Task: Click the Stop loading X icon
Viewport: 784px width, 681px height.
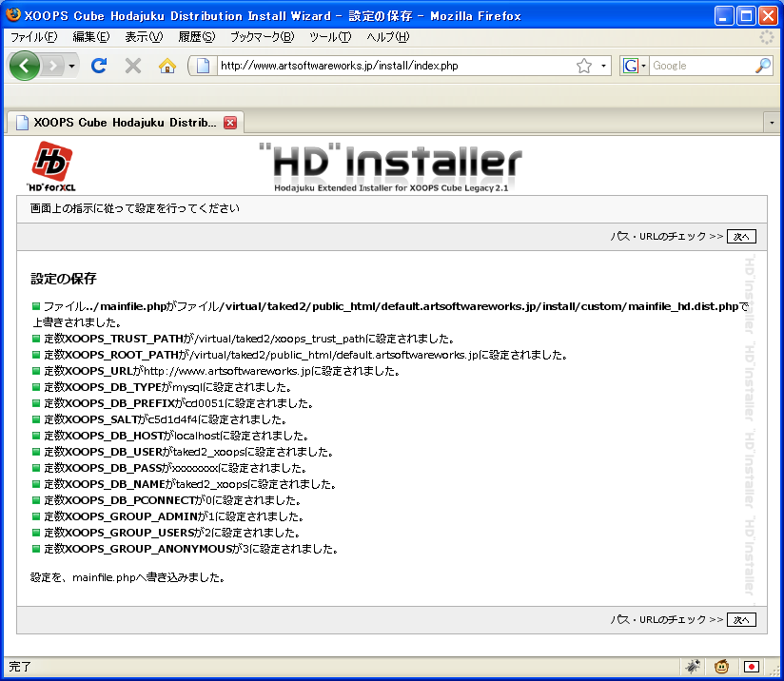Action: [133, 66]
